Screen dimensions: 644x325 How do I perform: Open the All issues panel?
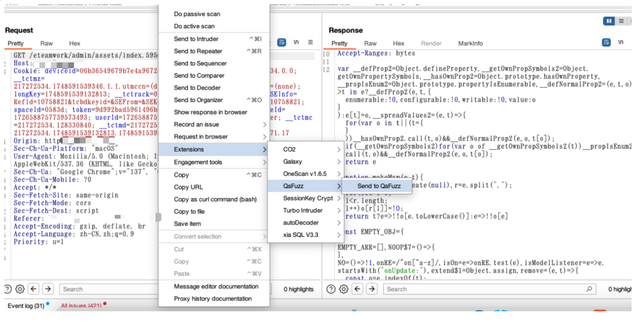(81, 306)
